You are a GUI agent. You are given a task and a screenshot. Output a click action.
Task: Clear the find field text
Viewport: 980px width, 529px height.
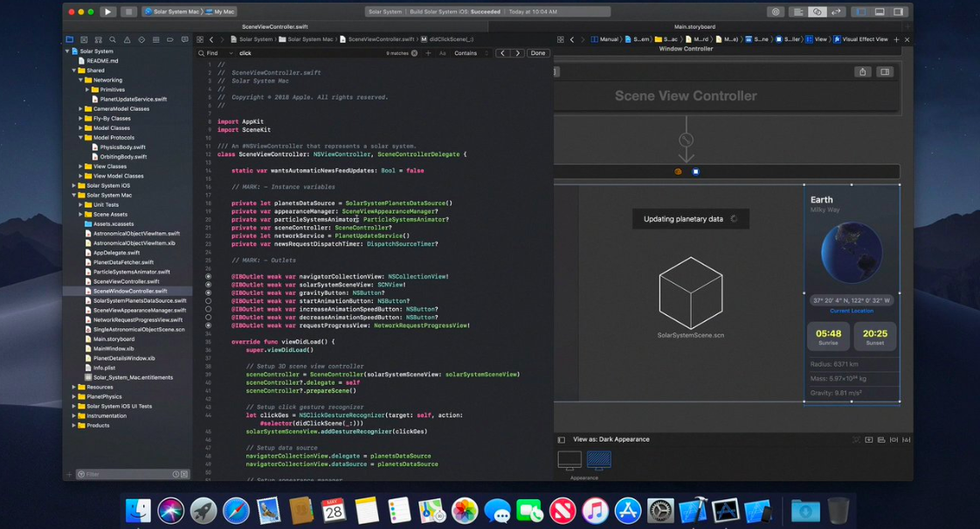(x=414, y=53)
